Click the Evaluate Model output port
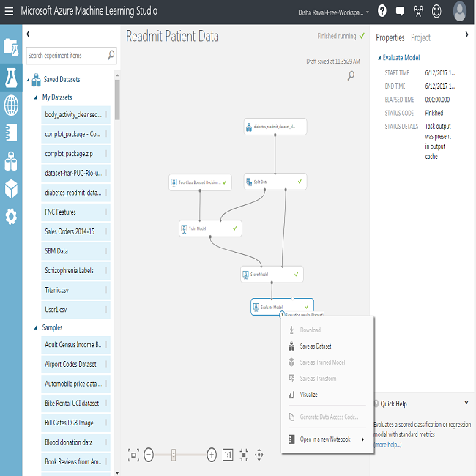 282,314
